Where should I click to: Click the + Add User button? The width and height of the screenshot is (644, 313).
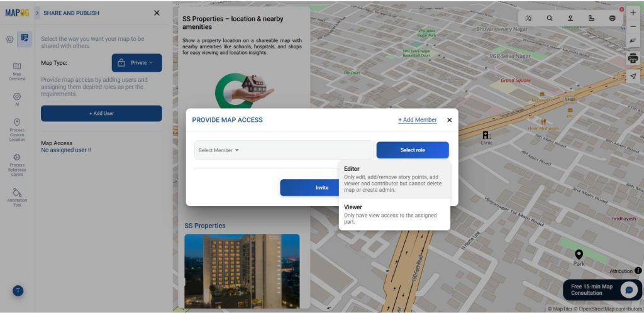pos(101,113)
